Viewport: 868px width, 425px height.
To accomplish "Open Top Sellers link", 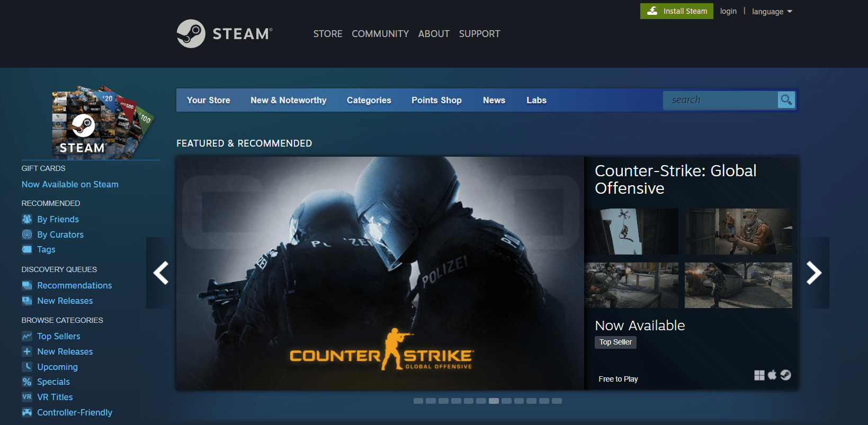I will click(x=59, y=336).
